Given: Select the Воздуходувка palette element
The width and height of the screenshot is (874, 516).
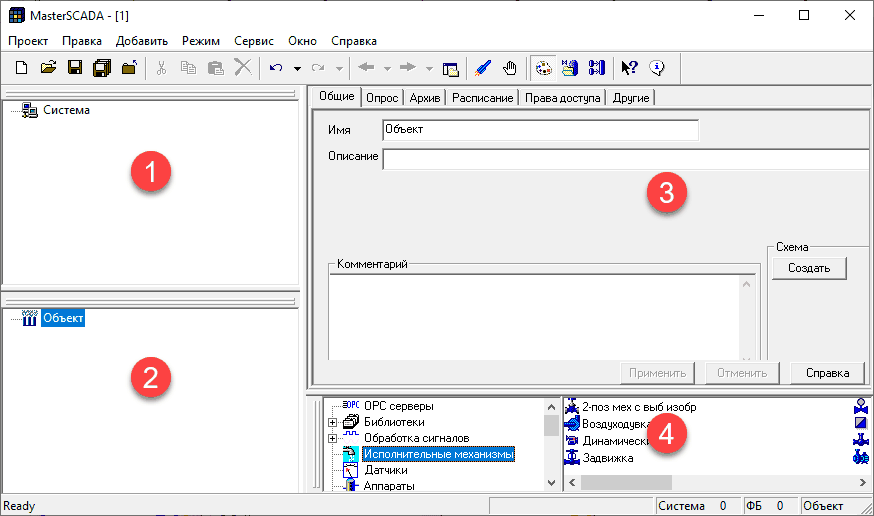Looking at the screenshot, I should pyautogui.click(x=616, y=424).
